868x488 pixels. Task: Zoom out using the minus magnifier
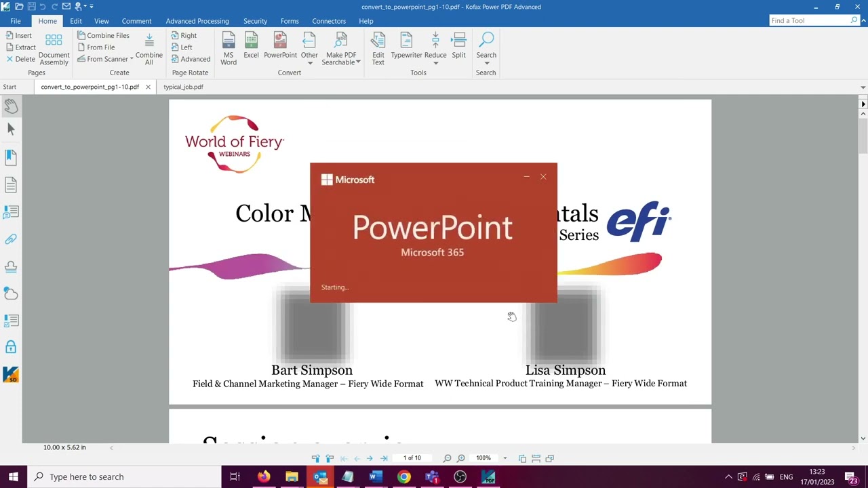[447, 458]
